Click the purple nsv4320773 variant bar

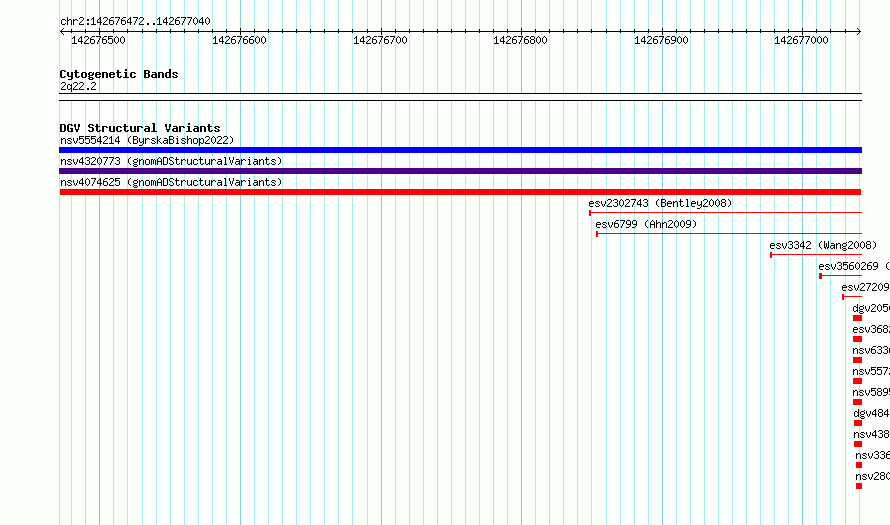[460, 171]
